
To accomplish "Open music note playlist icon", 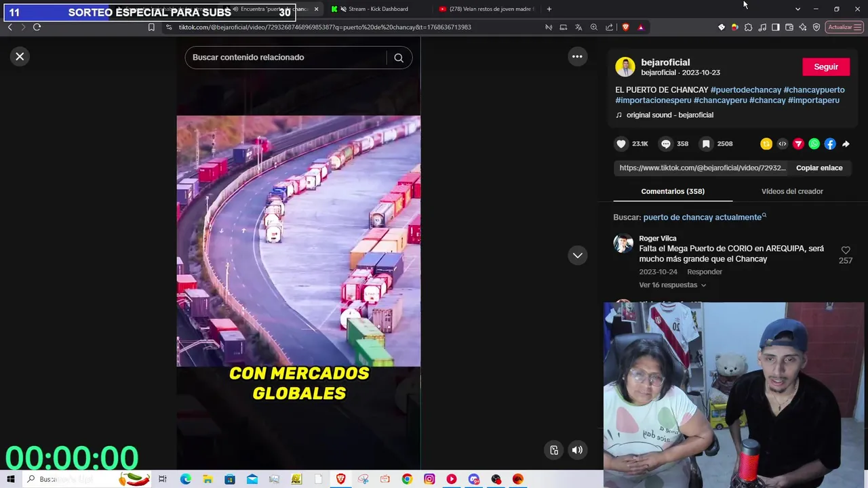I will tap(763, 27).
